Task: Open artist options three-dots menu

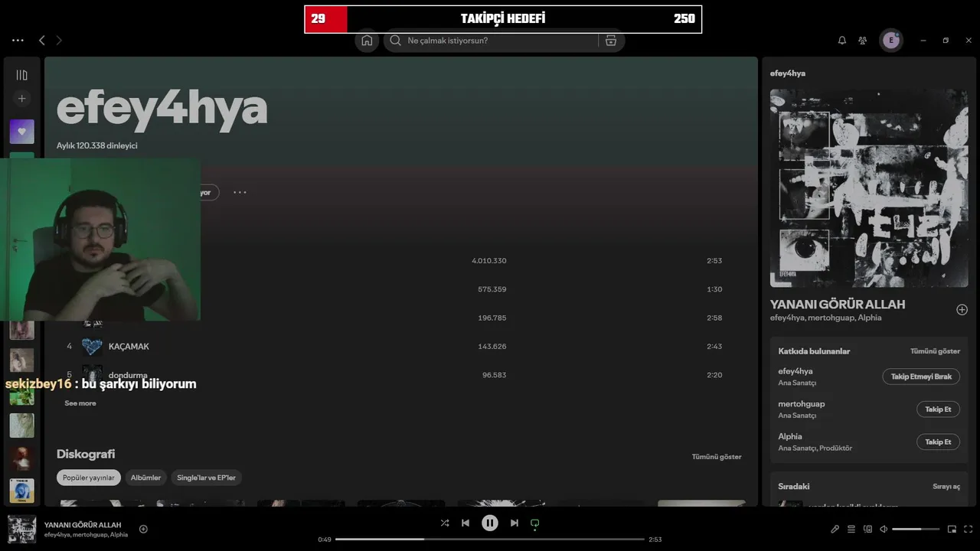Action: 240,192
